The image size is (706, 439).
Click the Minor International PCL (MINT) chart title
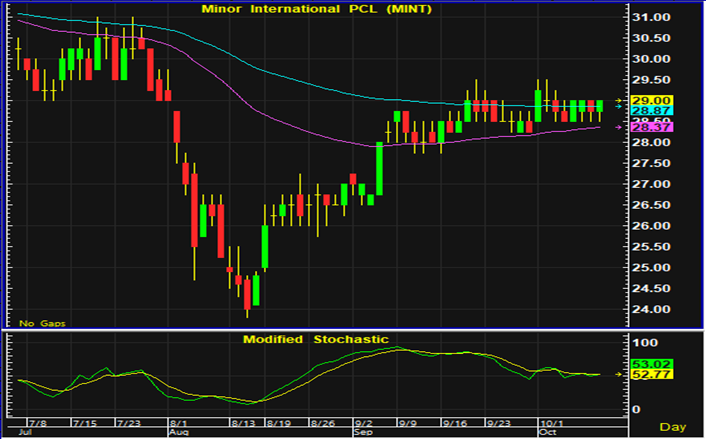(x=317, y=9)
